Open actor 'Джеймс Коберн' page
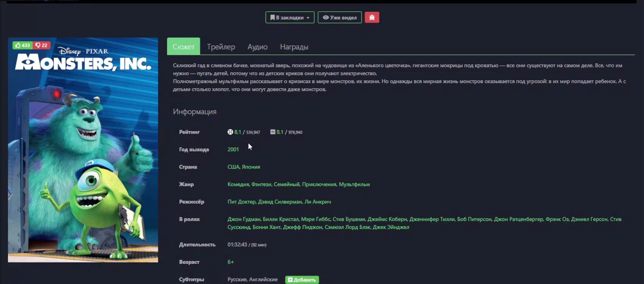644x284 pixels. (x=387, y=219)
